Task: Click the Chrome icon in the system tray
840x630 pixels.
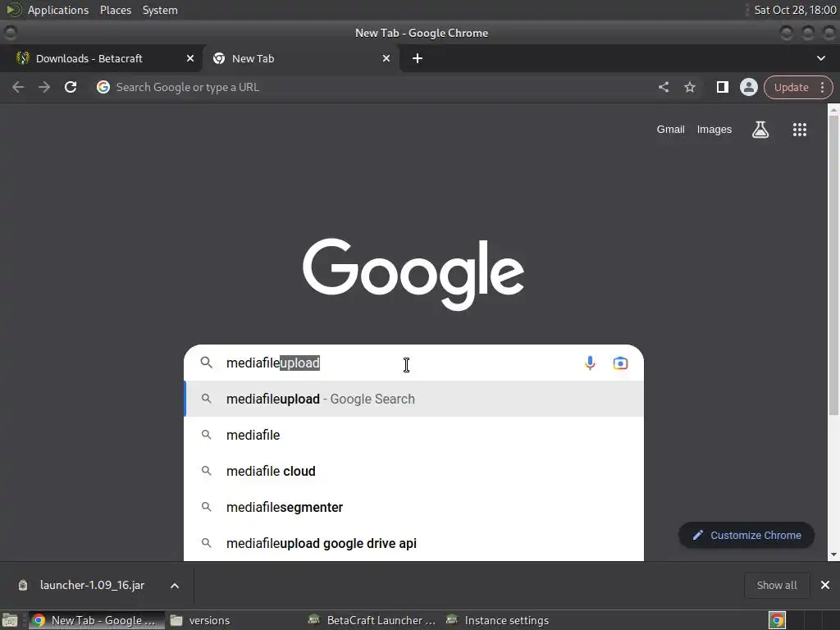Action: coord(777,620)
